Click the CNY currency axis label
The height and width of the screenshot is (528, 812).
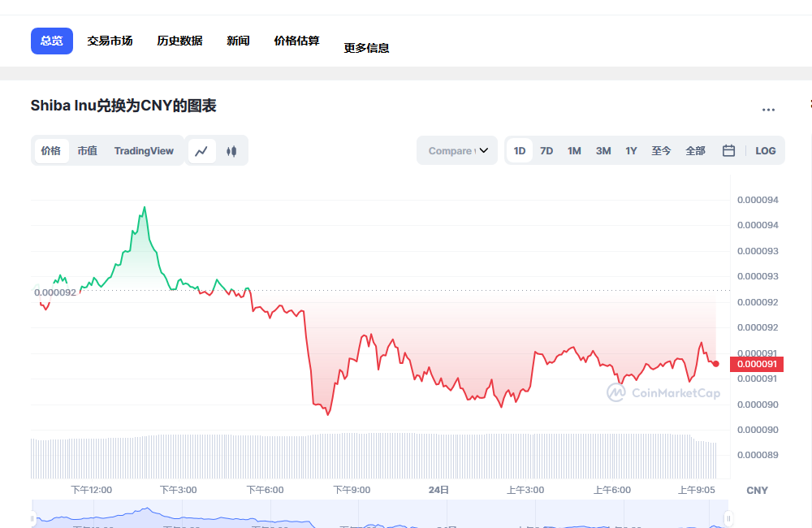[x=757, y=491]
